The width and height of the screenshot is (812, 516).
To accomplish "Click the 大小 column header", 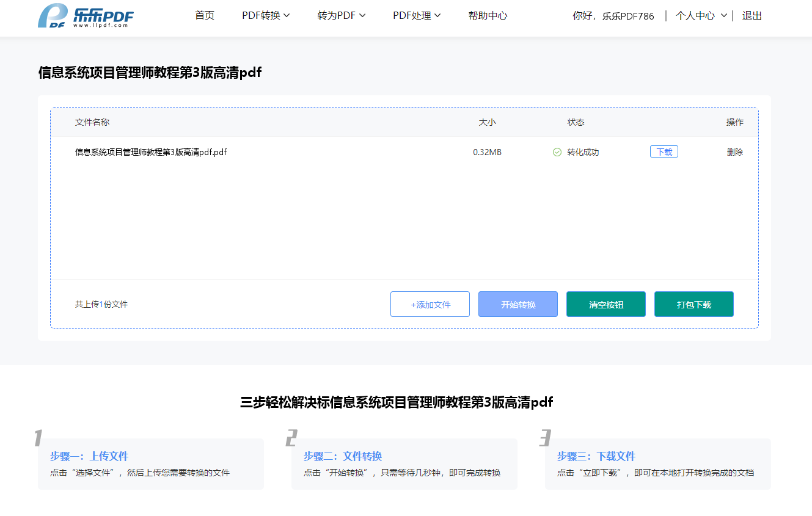I will [x=487, y=122].
